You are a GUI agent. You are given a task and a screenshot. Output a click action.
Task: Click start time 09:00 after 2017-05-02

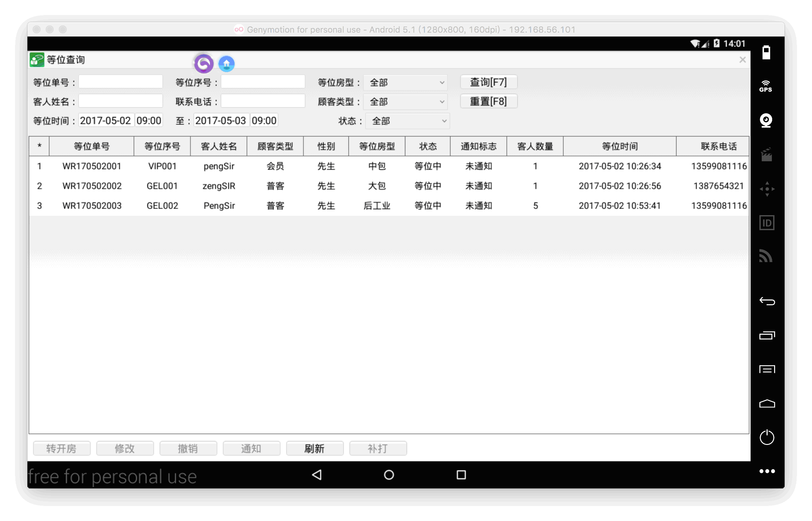tap(149, 120)
